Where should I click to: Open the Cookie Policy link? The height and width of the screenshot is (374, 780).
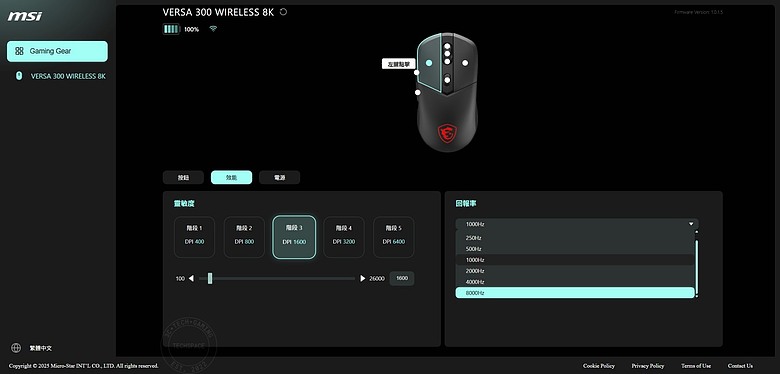599,366
